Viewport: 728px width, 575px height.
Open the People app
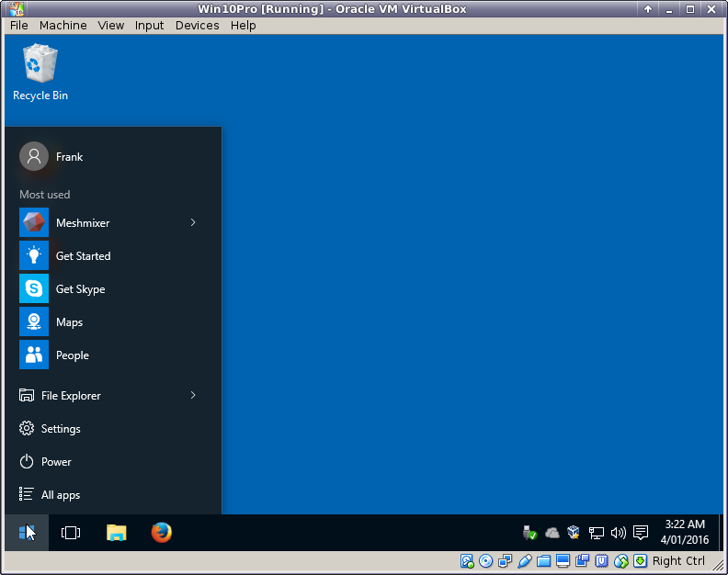pyautogui.click(x=72, y=355)
